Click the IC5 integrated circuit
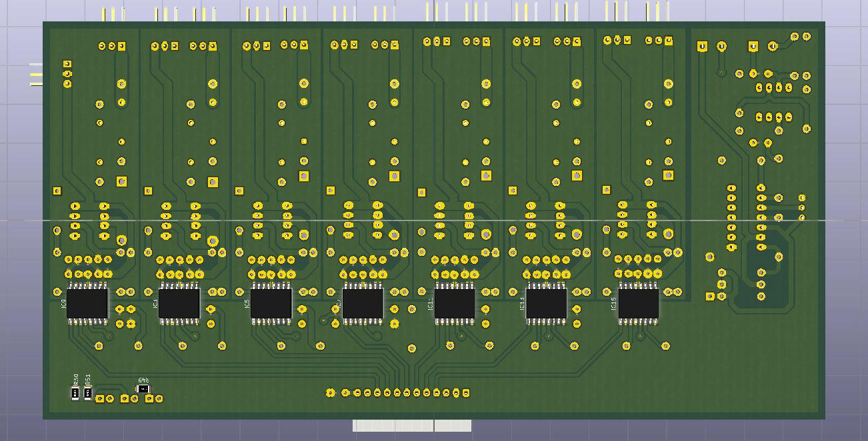 271,303
